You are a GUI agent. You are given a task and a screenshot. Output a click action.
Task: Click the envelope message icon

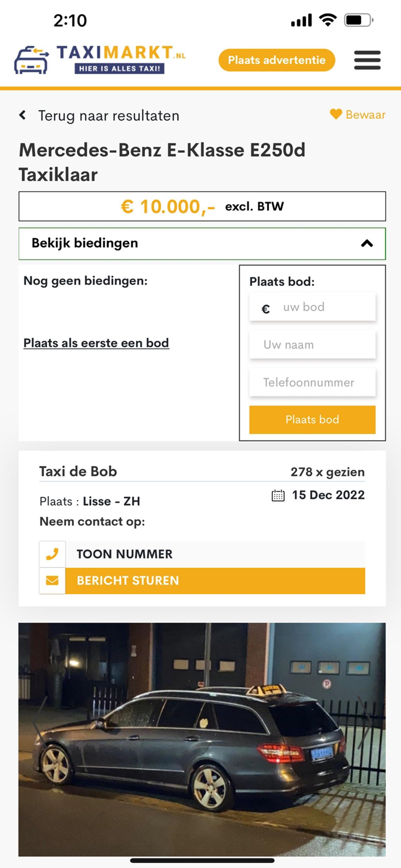click(52, 581)
